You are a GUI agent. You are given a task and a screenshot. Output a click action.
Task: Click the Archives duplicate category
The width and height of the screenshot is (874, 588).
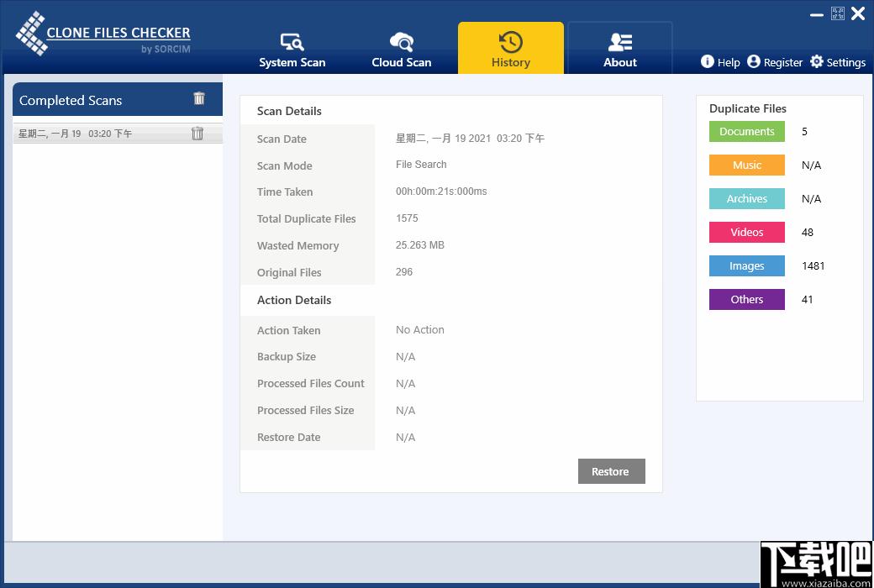click(x=747, y=198)
